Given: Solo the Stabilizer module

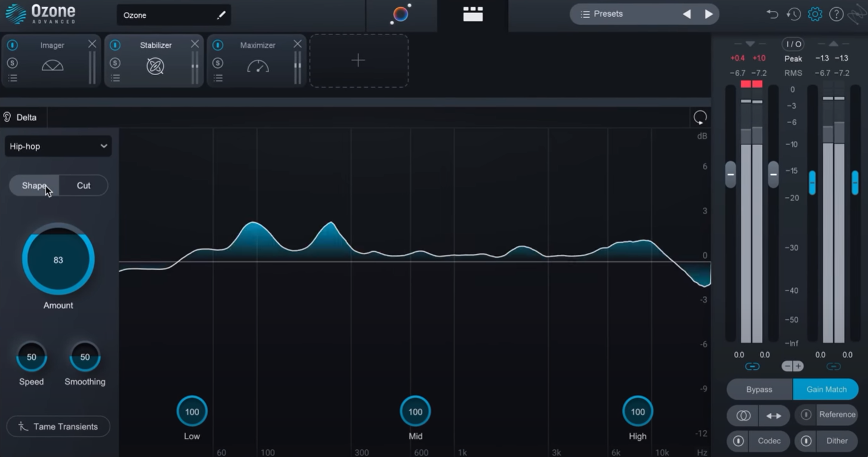Looking at the screenshot, I should pos(115,63).
